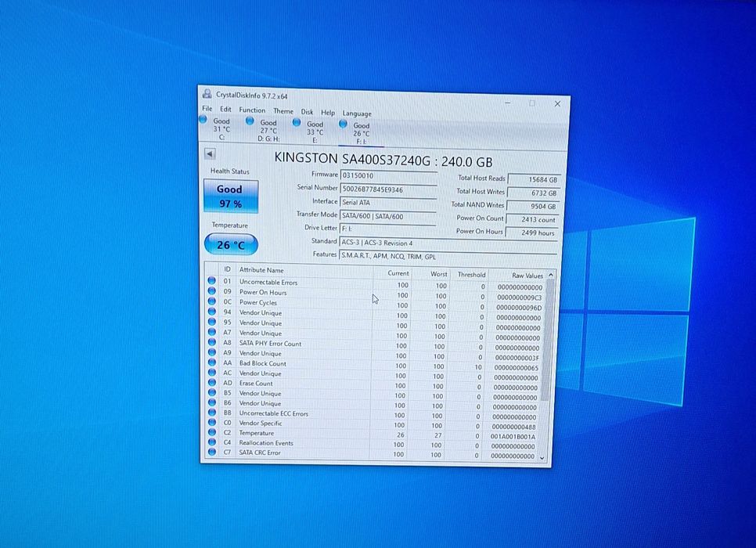
Task: Click the Transfer Mode field
Action: click(x=387, y=216)
